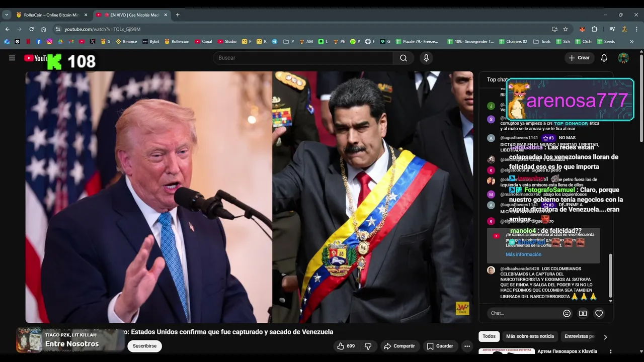Viewport: 644px width, 362px height.
Task: Like the video (699 likes)
Action: [346, 346]
